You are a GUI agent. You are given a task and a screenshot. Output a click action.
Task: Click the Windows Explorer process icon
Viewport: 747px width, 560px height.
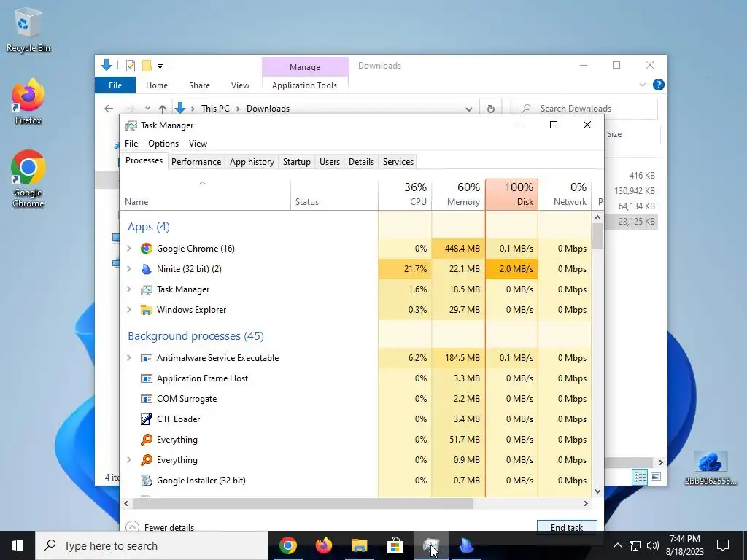[146, 310]
